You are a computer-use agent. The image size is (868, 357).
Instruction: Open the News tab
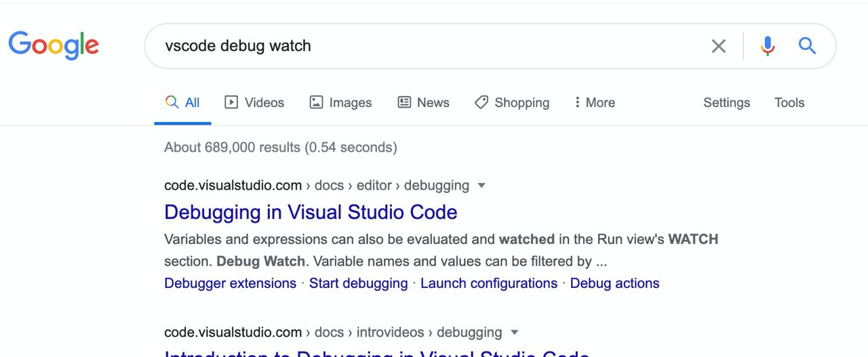click(x=423, y=103)
